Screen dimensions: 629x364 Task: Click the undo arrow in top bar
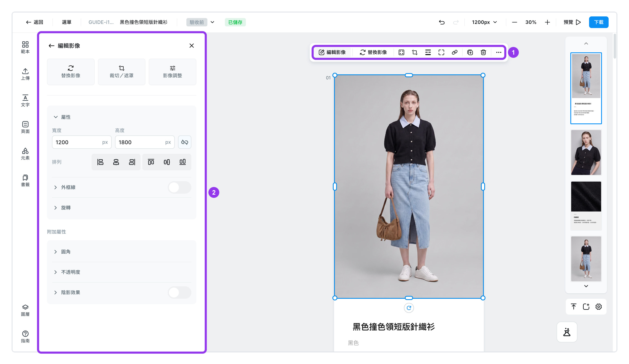pos(442,22)
